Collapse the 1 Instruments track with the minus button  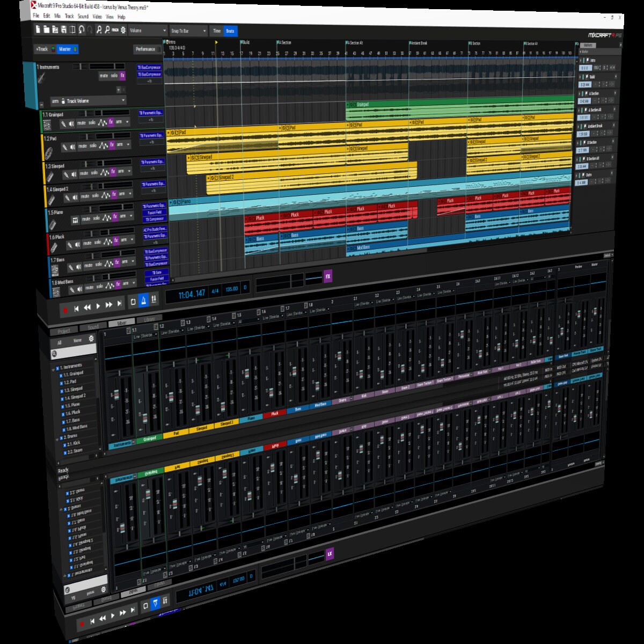point(42,105)
